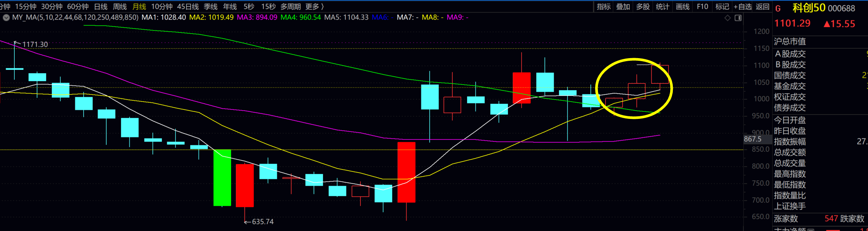
Task: Open the 画线 drawing tools
Action: (682, 6)
